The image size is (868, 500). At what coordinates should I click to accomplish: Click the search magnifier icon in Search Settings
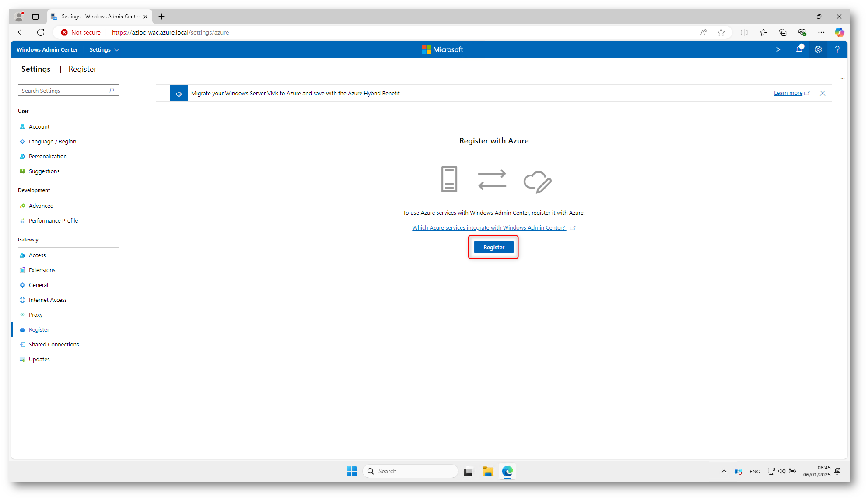point(112,91)
